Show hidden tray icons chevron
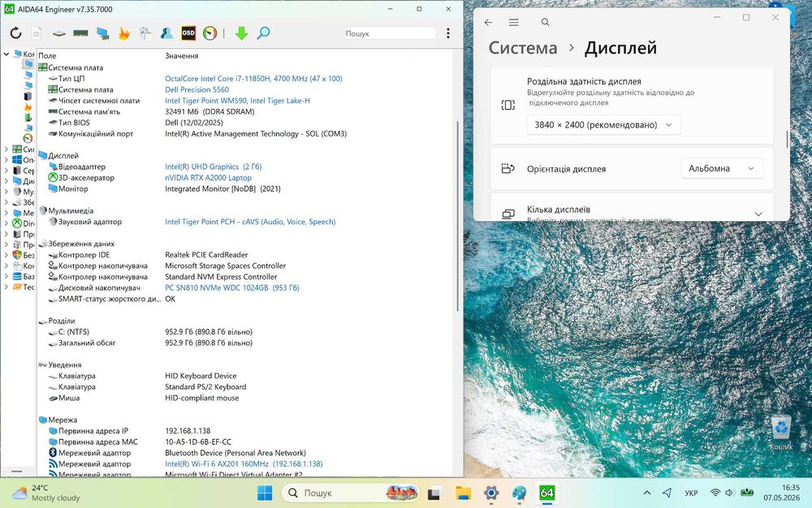Viewport: 812px width, 508px height. point(647,493)
